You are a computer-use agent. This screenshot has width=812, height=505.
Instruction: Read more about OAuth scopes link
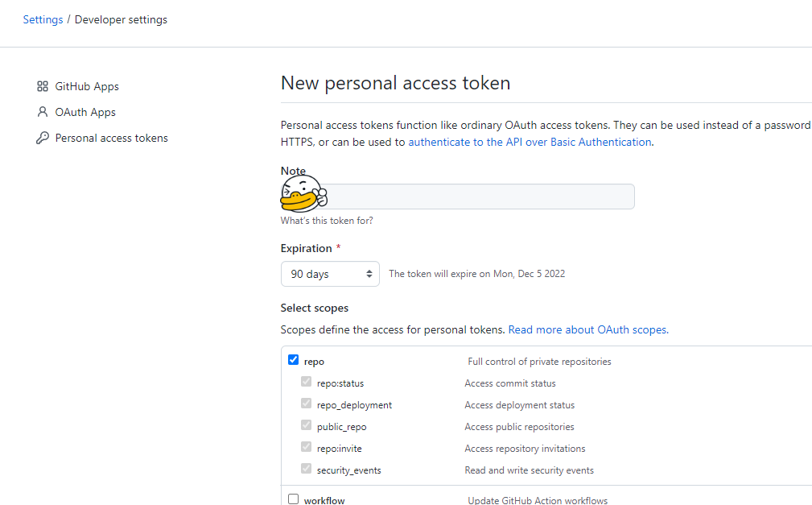pos(587,329)
